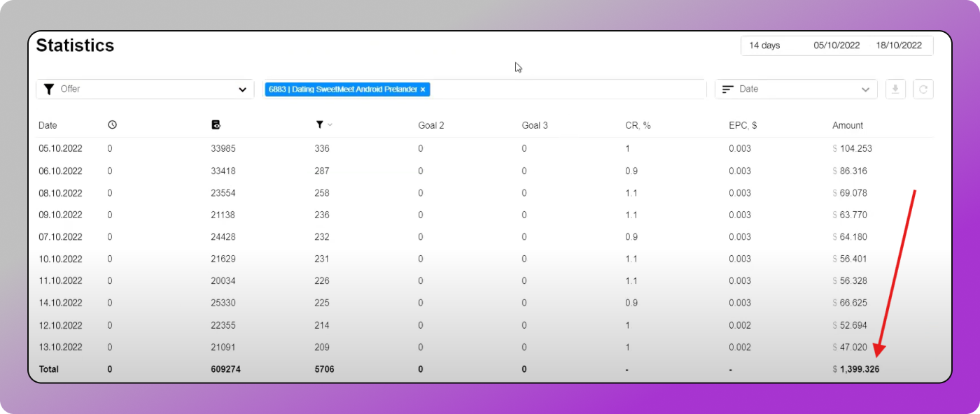Sort table by Amount column header
The width and height of the screenshot is (980, 414).
click(847, 126)
